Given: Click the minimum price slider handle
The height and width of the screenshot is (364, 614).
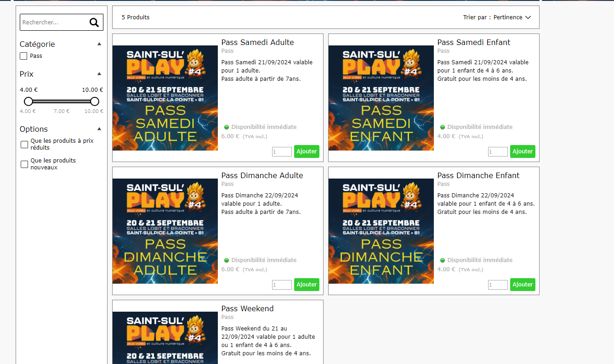Looking at the screenshot, I should coord(28,101).
